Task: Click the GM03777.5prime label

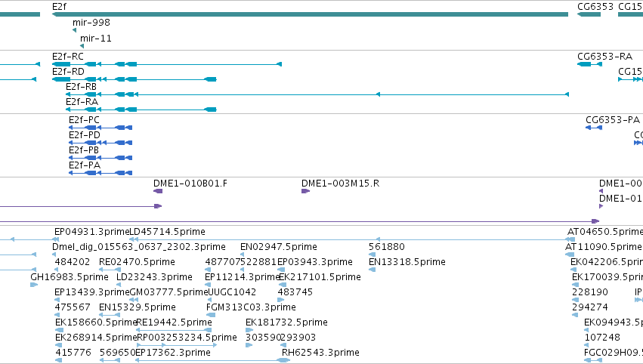Action: coord(169,292)
